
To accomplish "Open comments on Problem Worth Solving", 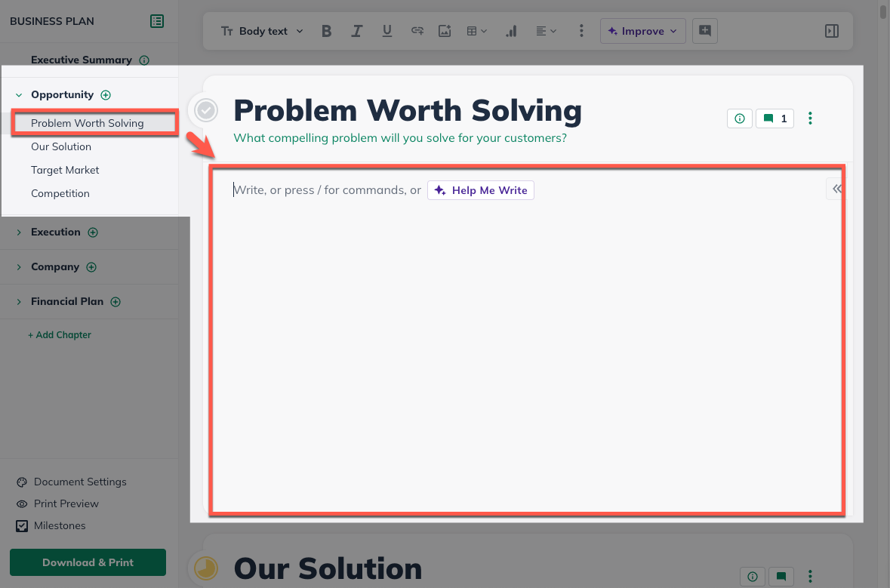I will [x=775, y=119].
